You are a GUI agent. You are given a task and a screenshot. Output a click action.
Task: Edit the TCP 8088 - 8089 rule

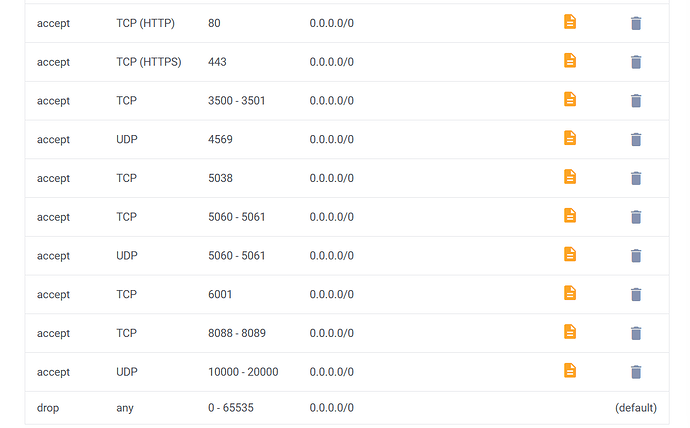(570, 331)
